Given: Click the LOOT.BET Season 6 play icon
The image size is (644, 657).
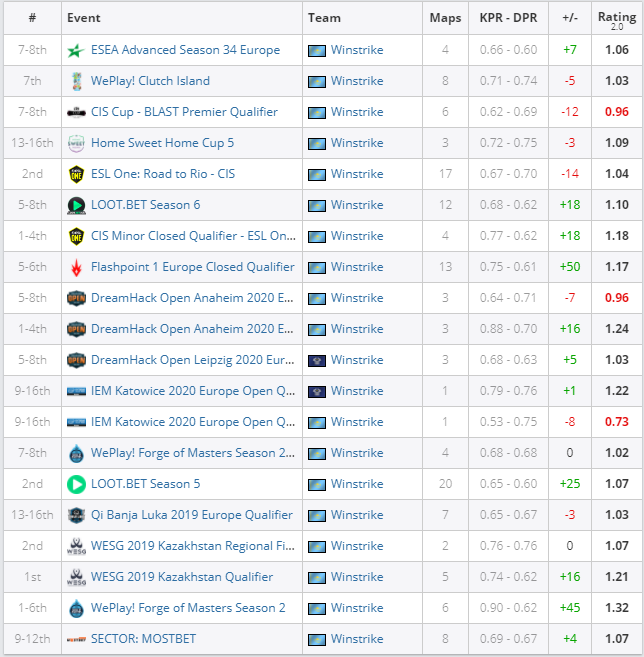Looking at the screenshot, I should pyautogui.click(x=76, y=205).
